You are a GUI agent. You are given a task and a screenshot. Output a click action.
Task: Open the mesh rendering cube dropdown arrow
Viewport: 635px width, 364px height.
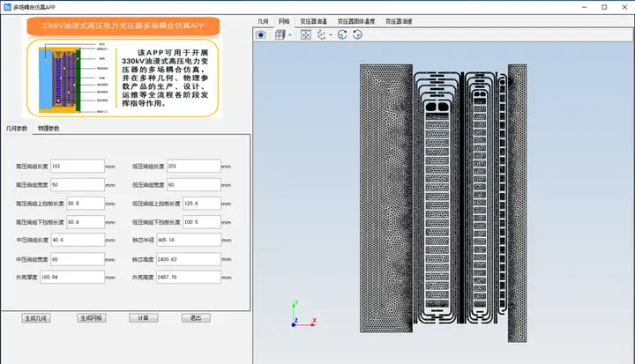pos(290,35)
